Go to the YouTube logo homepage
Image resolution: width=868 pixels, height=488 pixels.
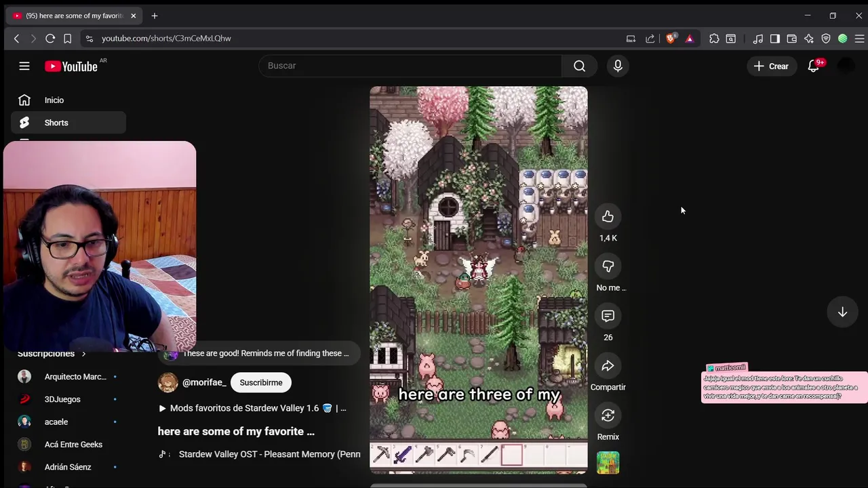tap(71, 66)
